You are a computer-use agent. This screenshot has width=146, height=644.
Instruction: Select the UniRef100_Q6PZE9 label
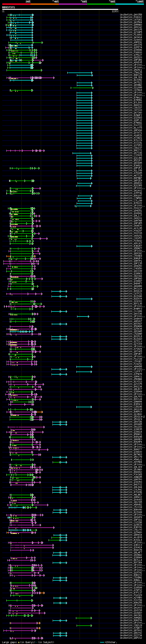(x=131, y=180)
